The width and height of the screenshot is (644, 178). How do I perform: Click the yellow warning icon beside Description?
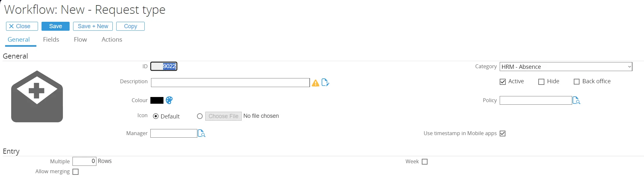[315, 83]
